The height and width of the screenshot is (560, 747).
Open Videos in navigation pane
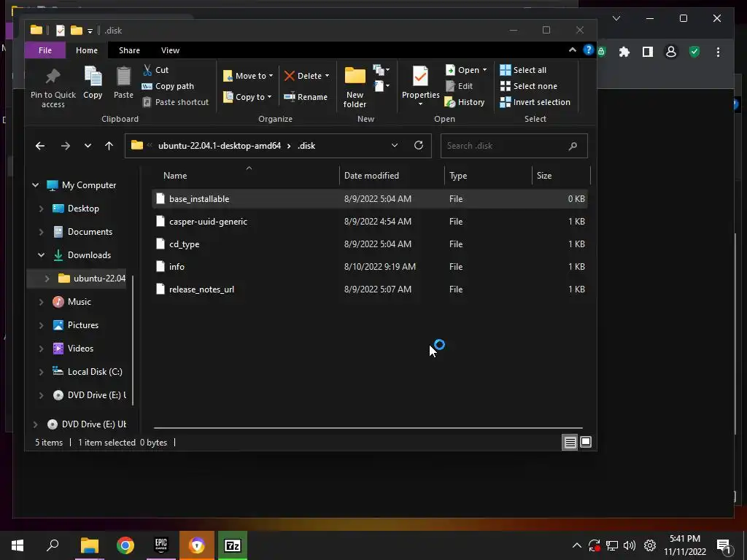pyautogui.click(x=73, y=348)
